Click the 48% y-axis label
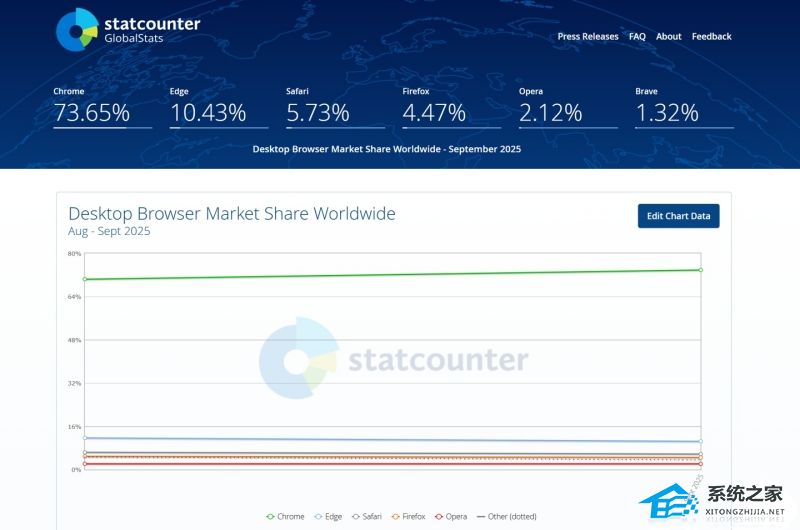Image resolution: width=800 pixels, height=530 pixels. (74, 340)
